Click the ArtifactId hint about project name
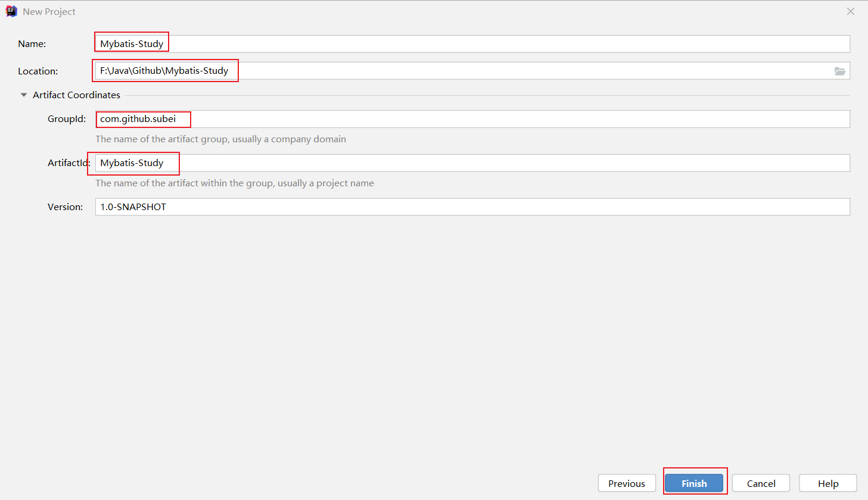The width and height of the screenshot is (868, 500). (x=235, y=183)
